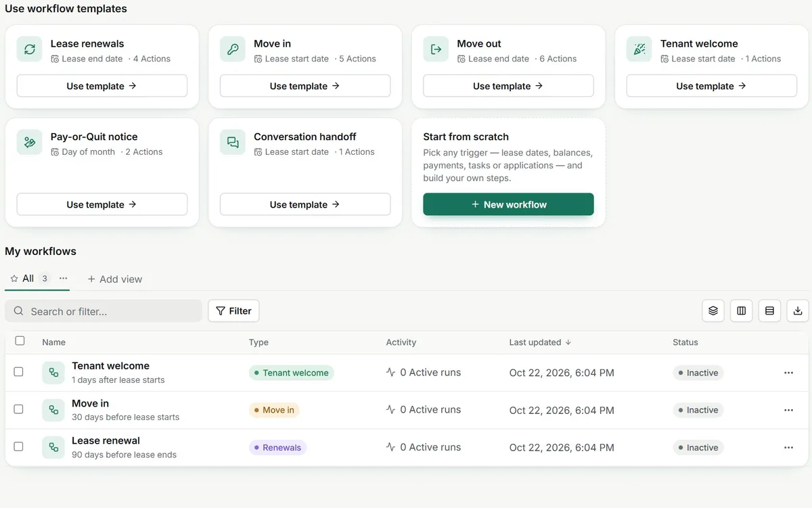Open the columns layout icon button

click(742, 310)
